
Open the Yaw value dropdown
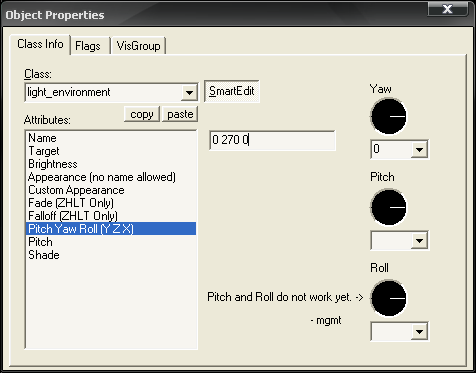419,149
